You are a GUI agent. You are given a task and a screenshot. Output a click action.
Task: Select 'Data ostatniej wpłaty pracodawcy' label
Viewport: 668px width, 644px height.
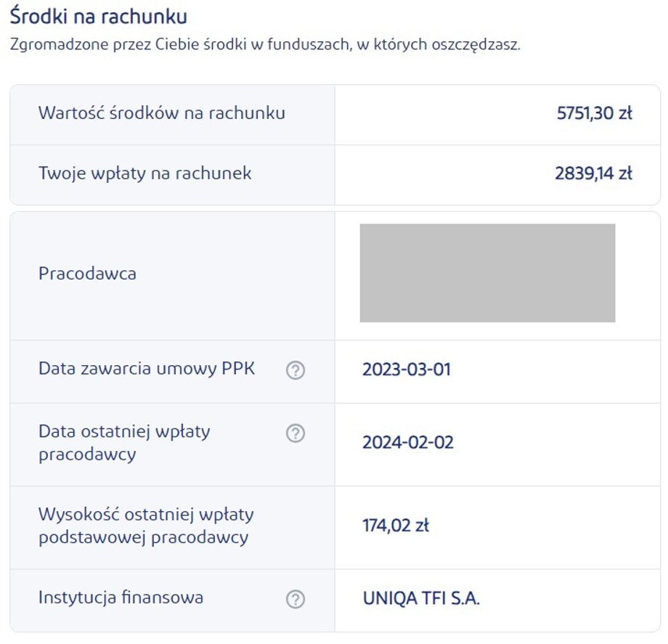pyautogui.click(x=124, y=443)
